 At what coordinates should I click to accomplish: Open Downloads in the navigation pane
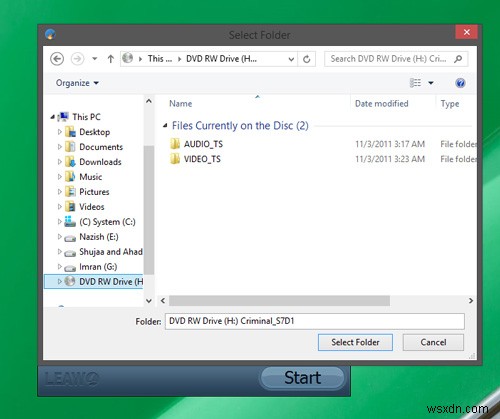pyautogui.click(x=100, y=162)
